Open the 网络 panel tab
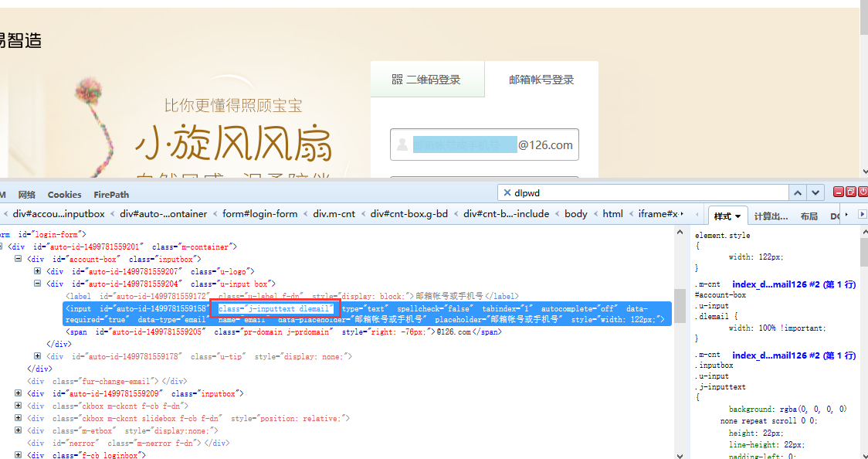Image resolution: width=868 pixels, height=459 pixels. point(26,195)
